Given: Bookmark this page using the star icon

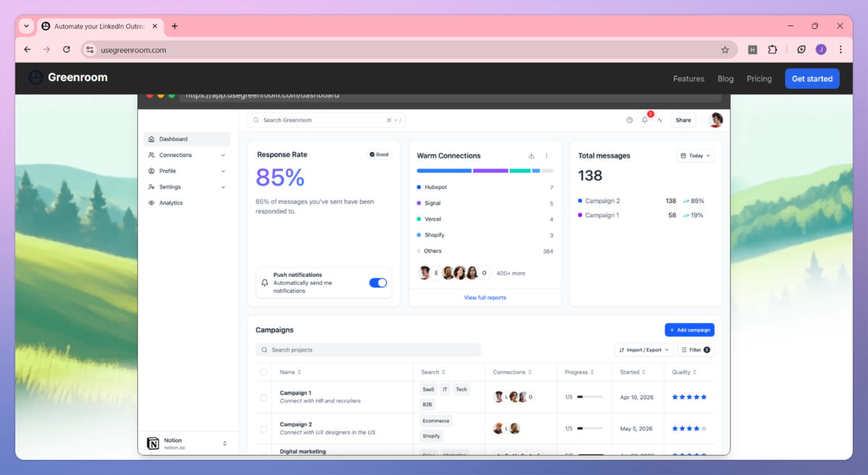Looking at the screenshot, I should pyautogui.click(x=725, y=50).
